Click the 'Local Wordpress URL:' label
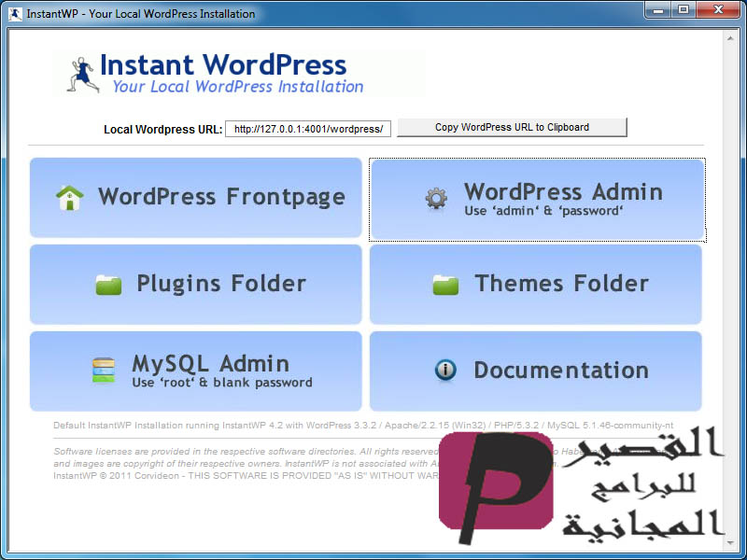 (x=162, y=130)
